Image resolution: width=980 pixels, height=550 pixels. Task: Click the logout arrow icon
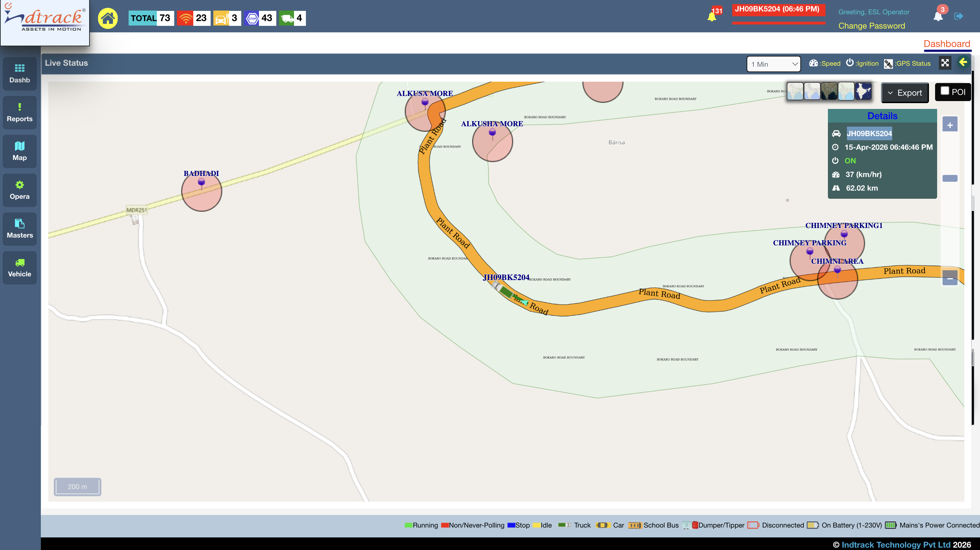click(958, 16)
